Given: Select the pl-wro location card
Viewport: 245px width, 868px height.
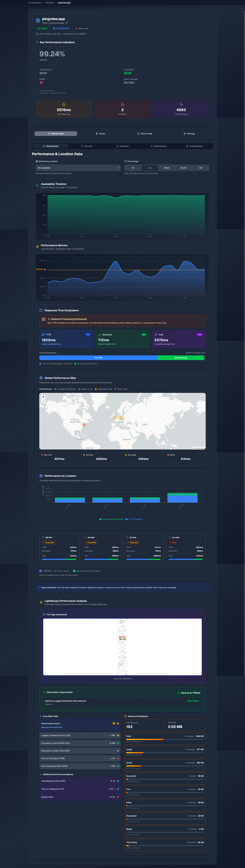Looking at the screenshot, I should click(x=143, y=548).
